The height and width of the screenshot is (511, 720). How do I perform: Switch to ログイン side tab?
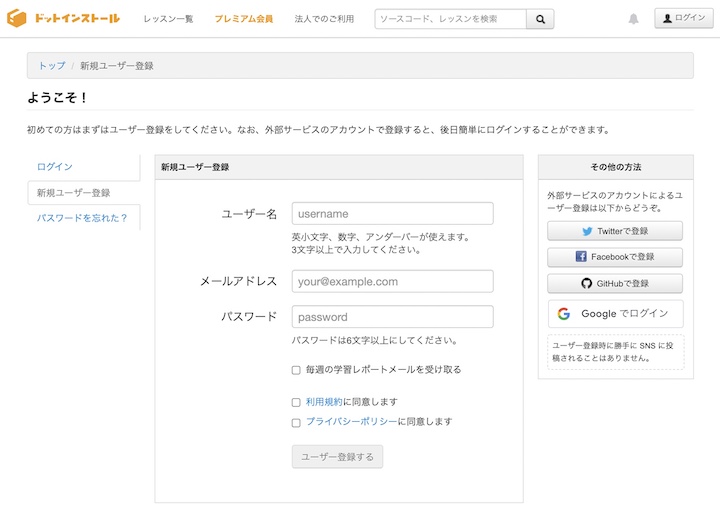55,167
